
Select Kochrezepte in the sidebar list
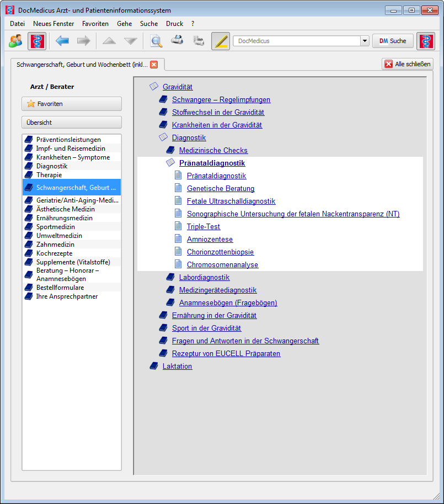tap(72, 253)
